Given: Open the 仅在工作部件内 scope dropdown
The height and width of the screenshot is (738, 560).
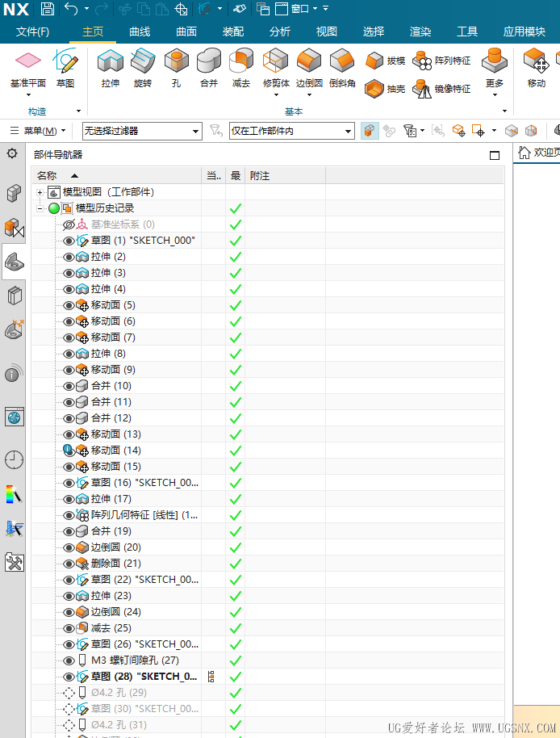Looking at the screenshot, I should 291,131.
